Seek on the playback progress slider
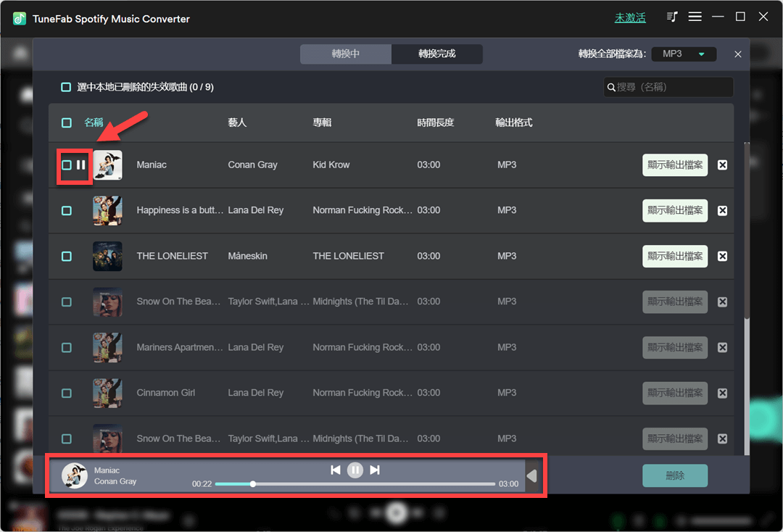 tap(355, 484)
